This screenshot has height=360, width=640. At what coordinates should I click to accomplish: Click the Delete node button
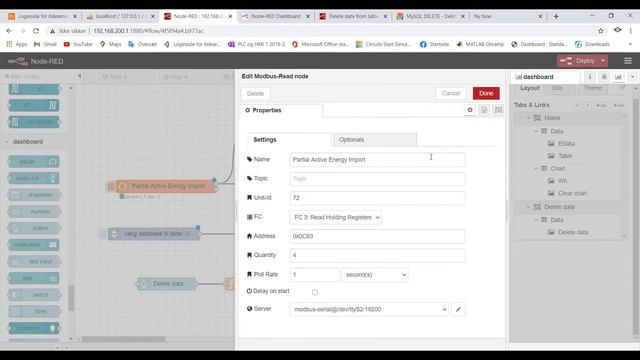(255, 93)
